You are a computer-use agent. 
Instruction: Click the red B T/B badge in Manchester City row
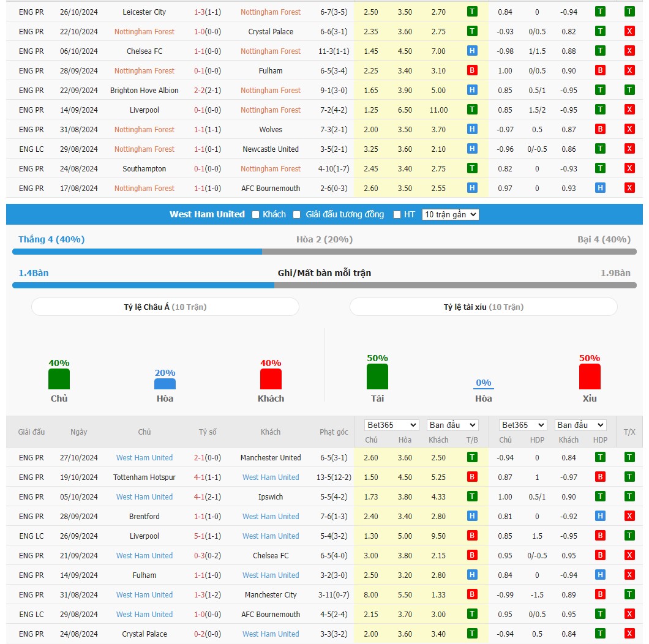point(472,595)
